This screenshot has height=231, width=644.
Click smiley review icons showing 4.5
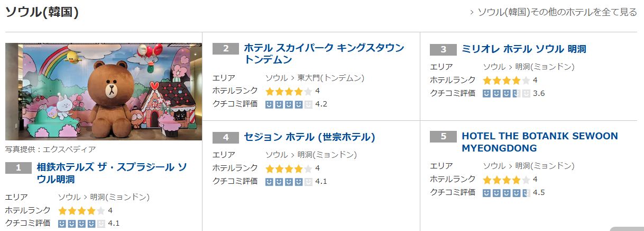tap(506, 192)
